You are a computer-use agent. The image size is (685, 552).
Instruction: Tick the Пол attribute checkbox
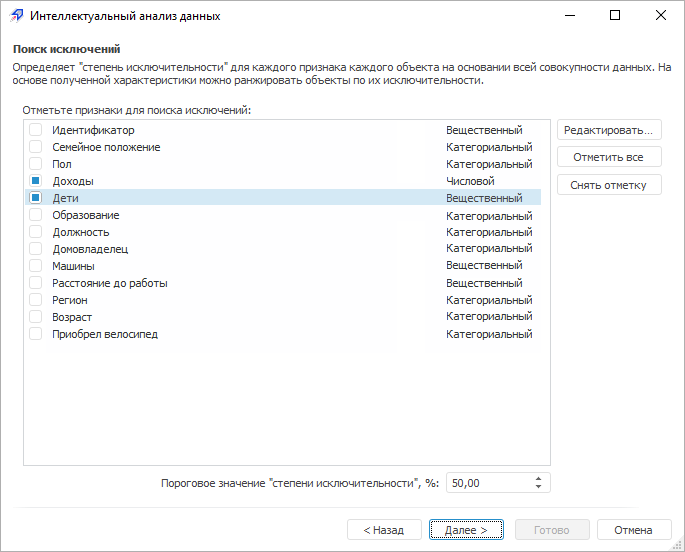point(36,164)
